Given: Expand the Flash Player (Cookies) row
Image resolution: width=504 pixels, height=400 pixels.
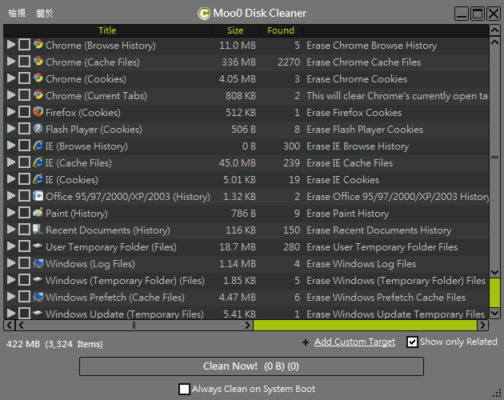Looking at the screenshot, I should [x=11, y=128].
